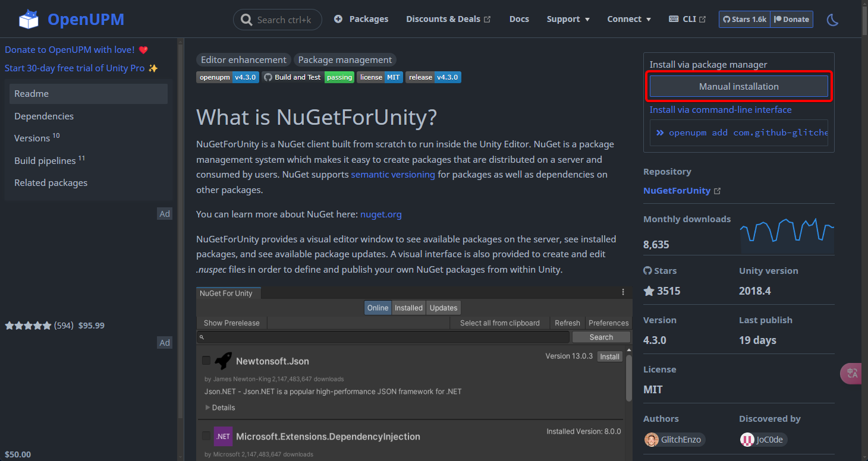Click the floating translate icon
Viewport: 868px width, 461px height.
853,373
